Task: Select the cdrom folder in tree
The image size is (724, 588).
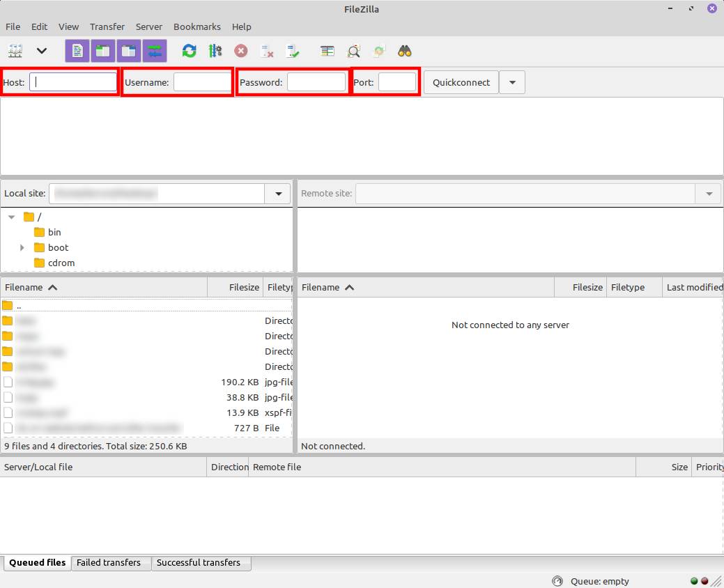Action: tap(61, 263)
